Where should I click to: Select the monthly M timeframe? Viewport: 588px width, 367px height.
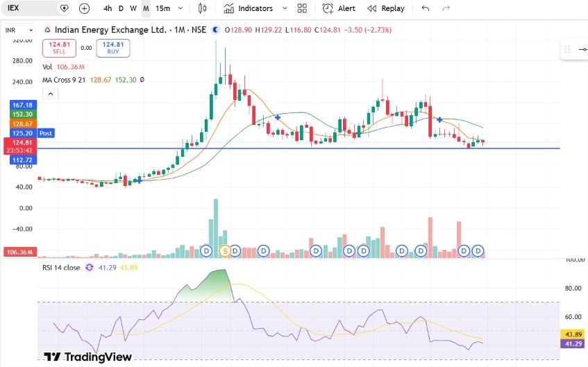[146, 8]
